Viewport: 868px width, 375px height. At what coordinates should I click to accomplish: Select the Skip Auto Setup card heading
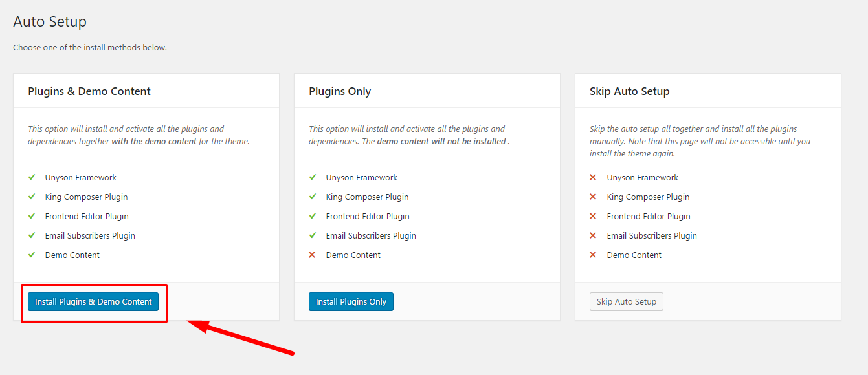(x=629, y=91)
